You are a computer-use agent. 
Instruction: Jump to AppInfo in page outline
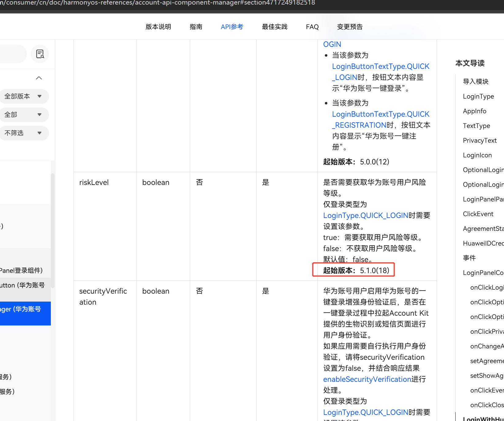click(475, 111)
